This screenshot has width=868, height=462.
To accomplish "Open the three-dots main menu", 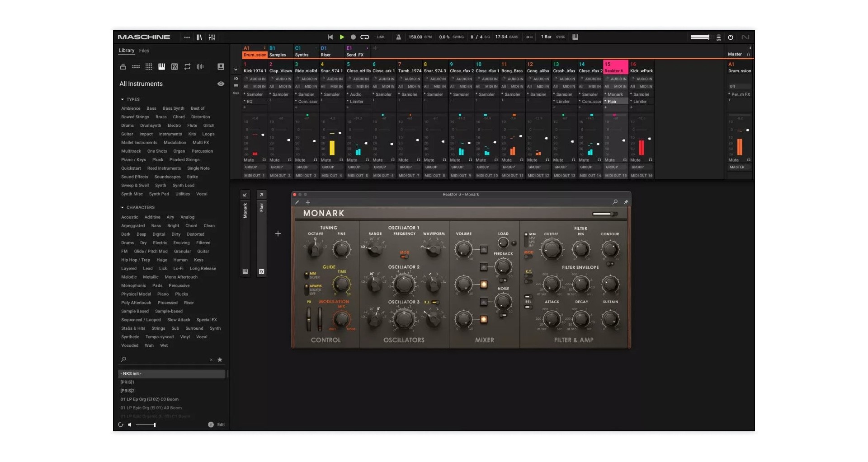I will pyautogui.click(x=187, y=37).
